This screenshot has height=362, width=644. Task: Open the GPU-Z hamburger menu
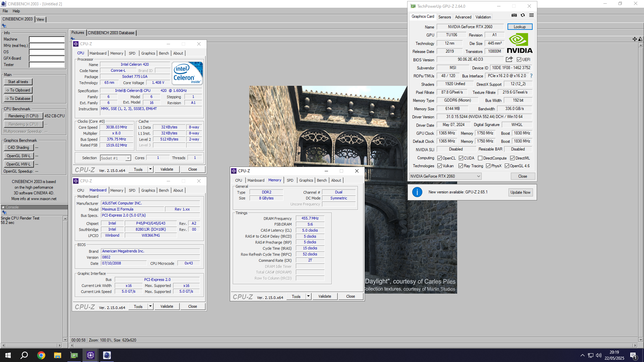click(531, 15)
